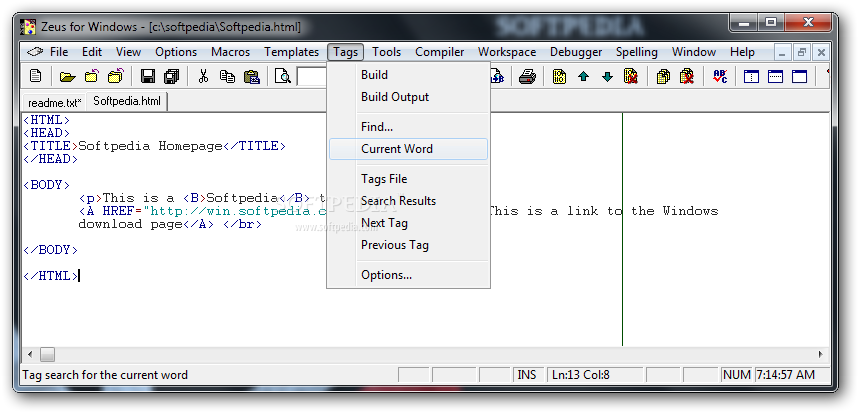Run spell check with the ABC icon

pos(720,76)
